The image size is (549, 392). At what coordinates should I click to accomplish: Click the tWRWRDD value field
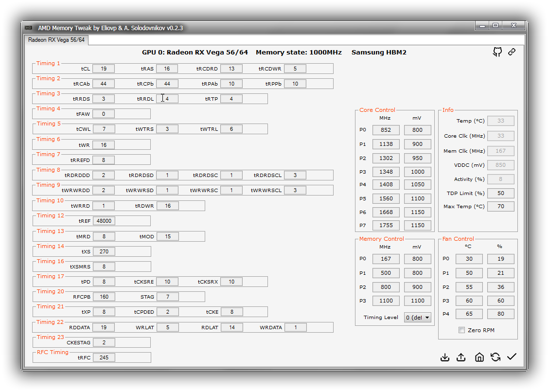(x=104, y=190)
